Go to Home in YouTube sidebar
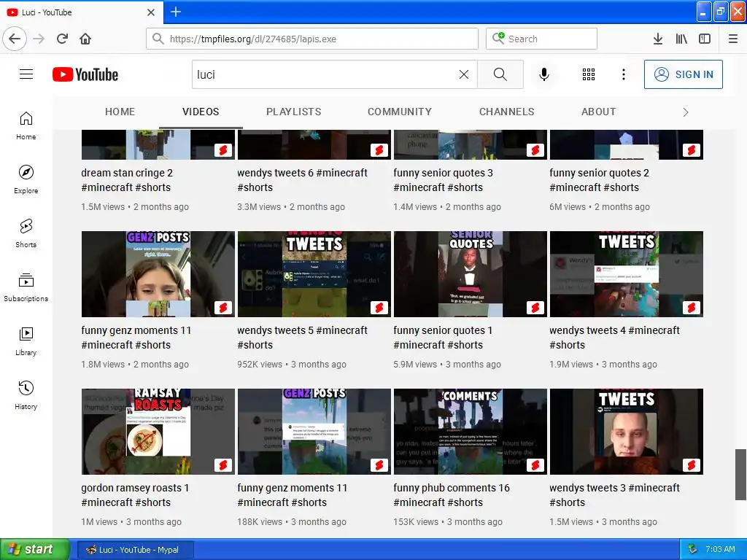The width and height of the screenshot is (747, 560). coord(26,125)
